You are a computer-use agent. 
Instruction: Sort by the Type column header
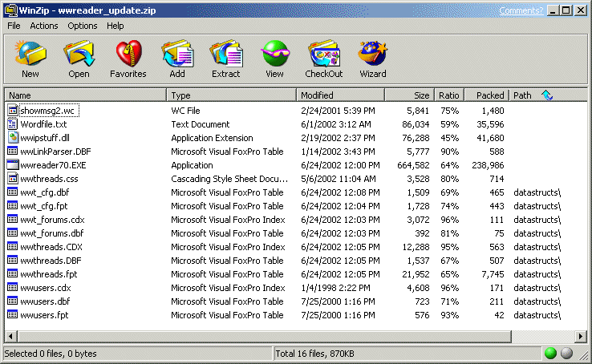[x=232, y=95]
